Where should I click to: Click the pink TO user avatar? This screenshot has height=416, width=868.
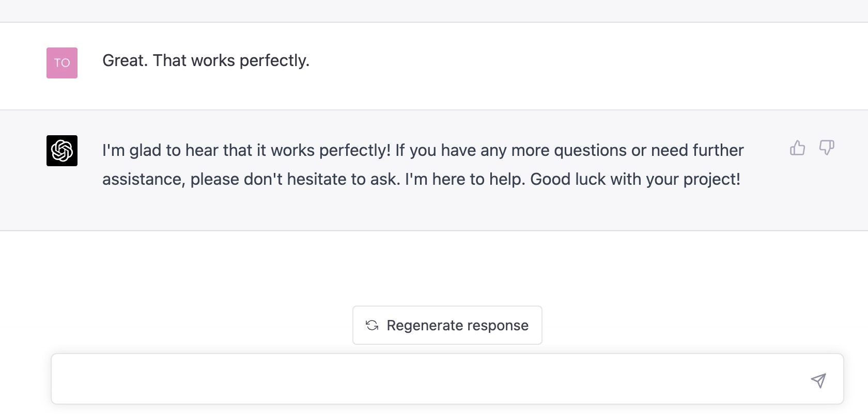coord(62,63)
